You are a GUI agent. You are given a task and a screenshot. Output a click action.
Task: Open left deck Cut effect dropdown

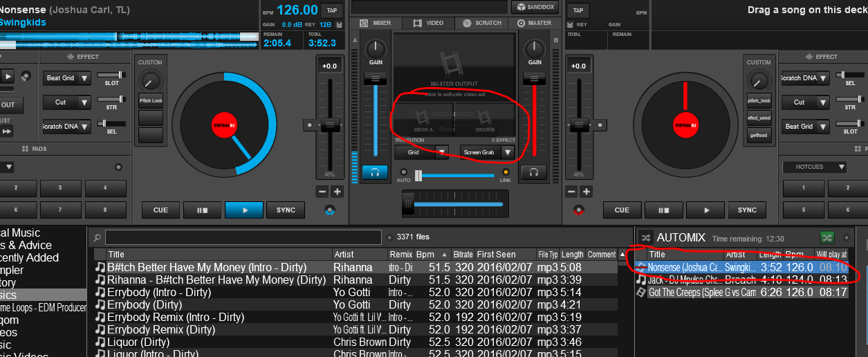coord(66,102)
